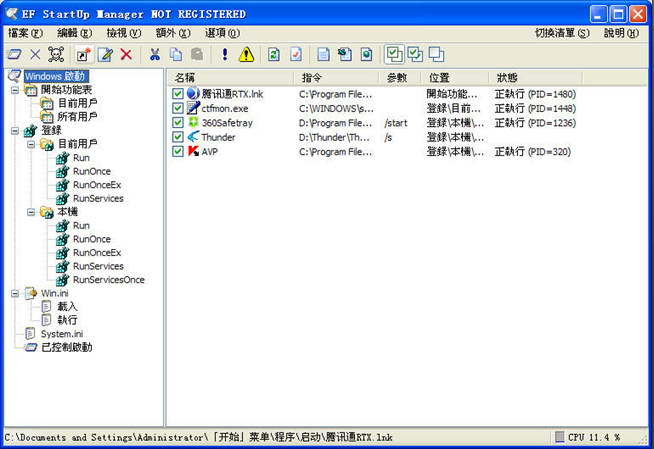654x449 pixels.
Task: Uncheck the ctfmon.exe startup checkbox
Action: [178, 108]
